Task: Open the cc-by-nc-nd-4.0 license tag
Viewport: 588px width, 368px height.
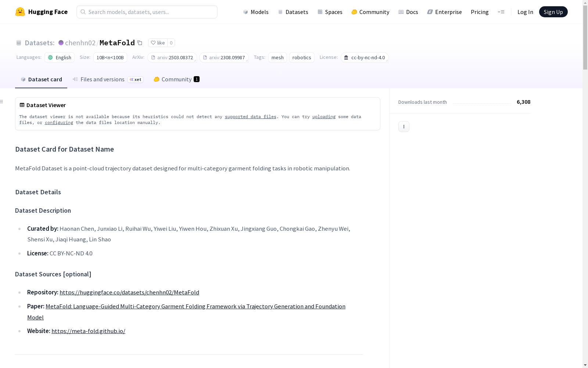Action: pos(365,57)
